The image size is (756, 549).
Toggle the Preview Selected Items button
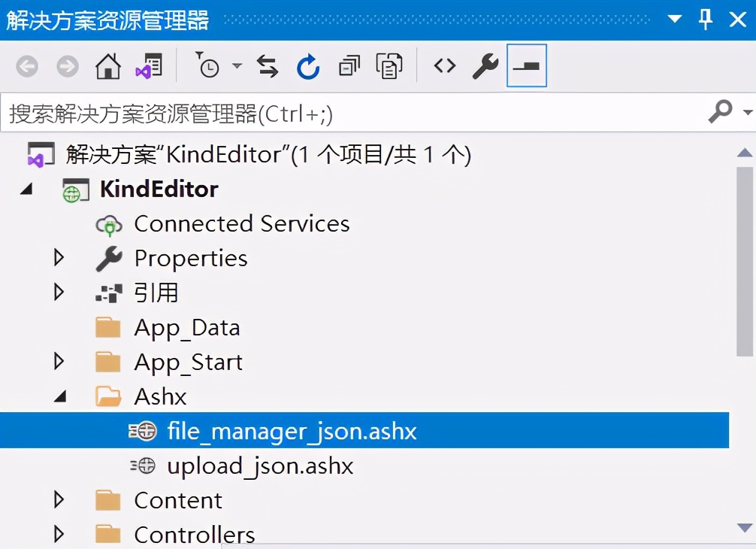pyautogui.click(x=527, y=65)
